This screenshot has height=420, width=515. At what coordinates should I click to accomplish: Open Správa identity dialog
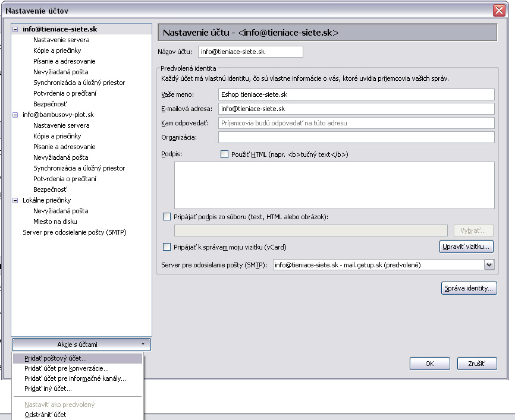[469, 289]
